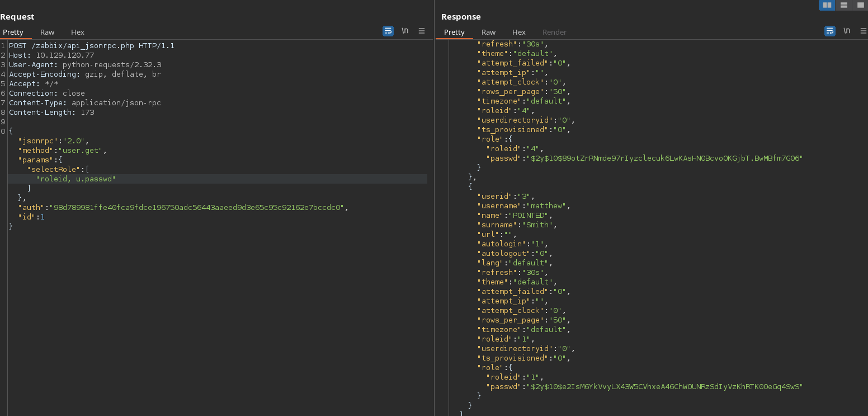Click the Accept-Encoding header line

(85, 74)
